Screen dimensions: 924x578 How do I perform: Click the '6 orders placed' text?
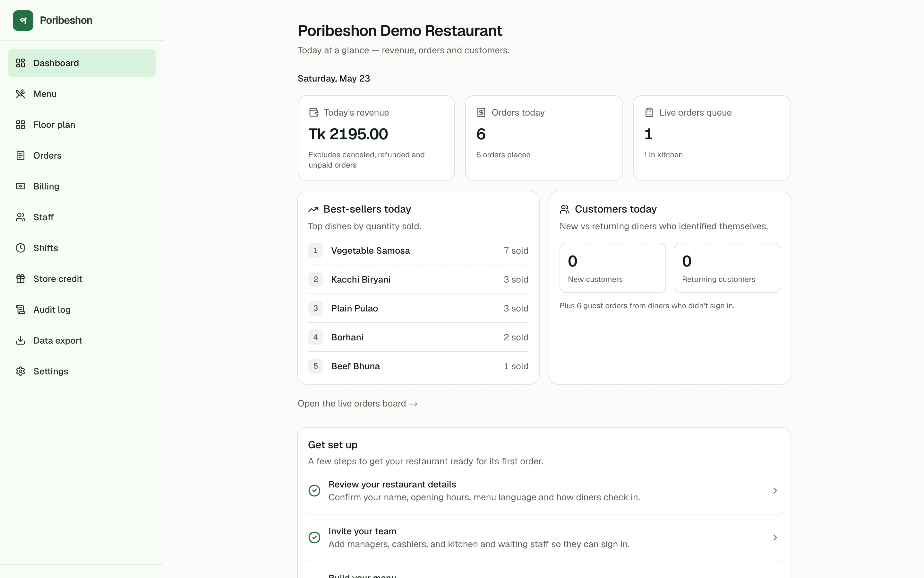(x=503, y=155)
